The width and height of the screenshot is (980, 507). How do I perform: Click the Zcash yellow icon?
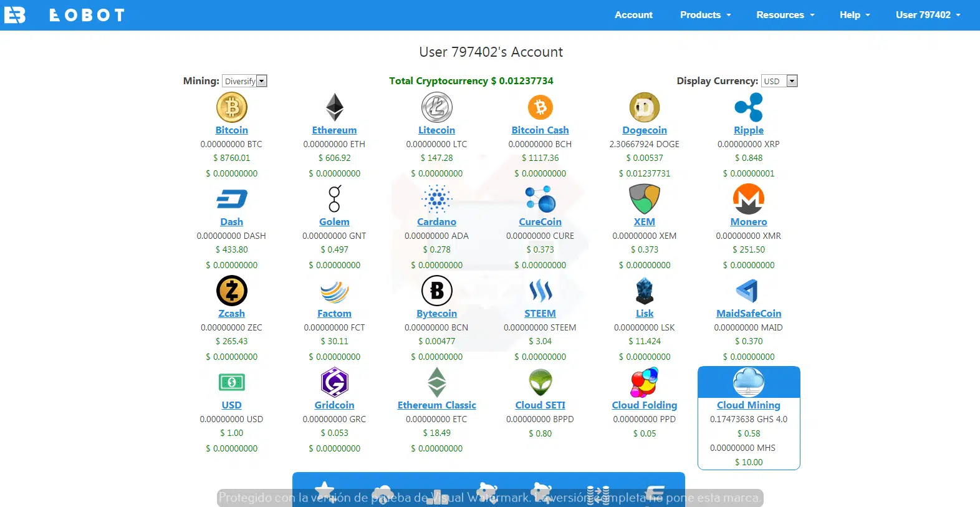click(232, 291)
